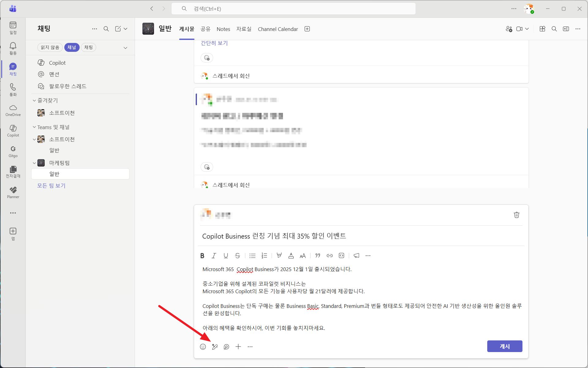Insert a hyperlink into the post
The width and height of the screenshot is (588, 368).
tap(330, 255)
